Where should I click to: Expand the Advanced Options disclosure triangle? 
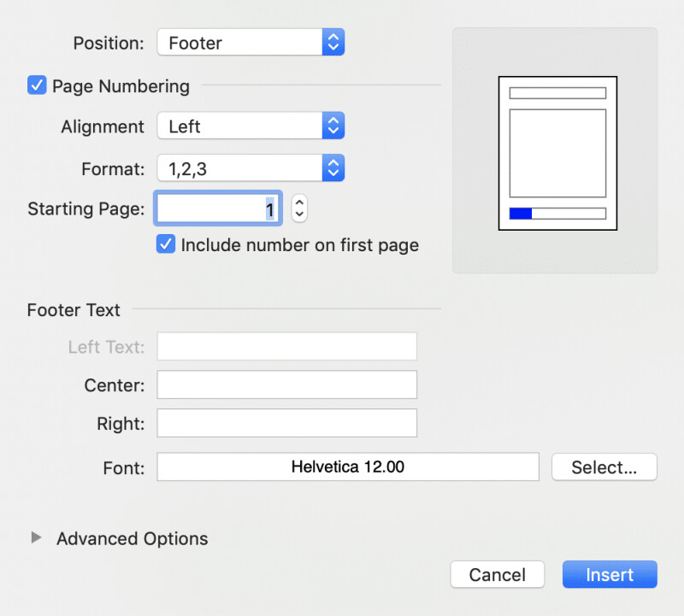click(36, 538)
